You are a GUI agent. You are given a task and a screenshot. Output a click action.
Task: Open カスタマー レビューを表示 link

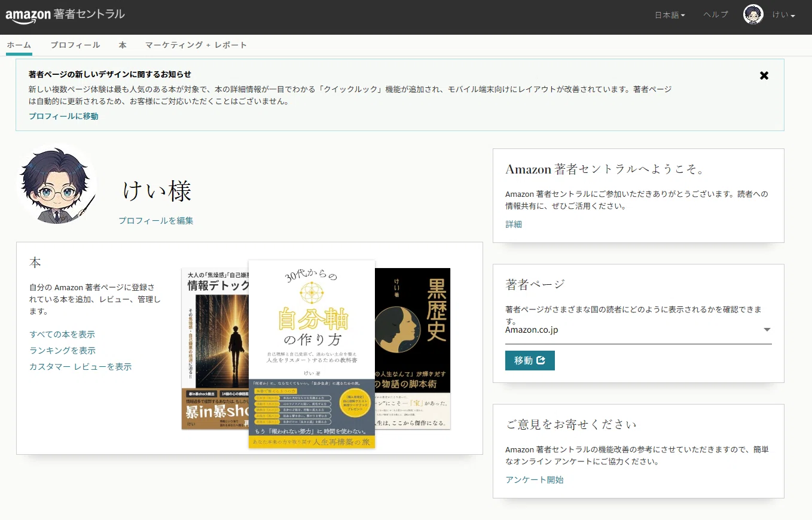80,366
